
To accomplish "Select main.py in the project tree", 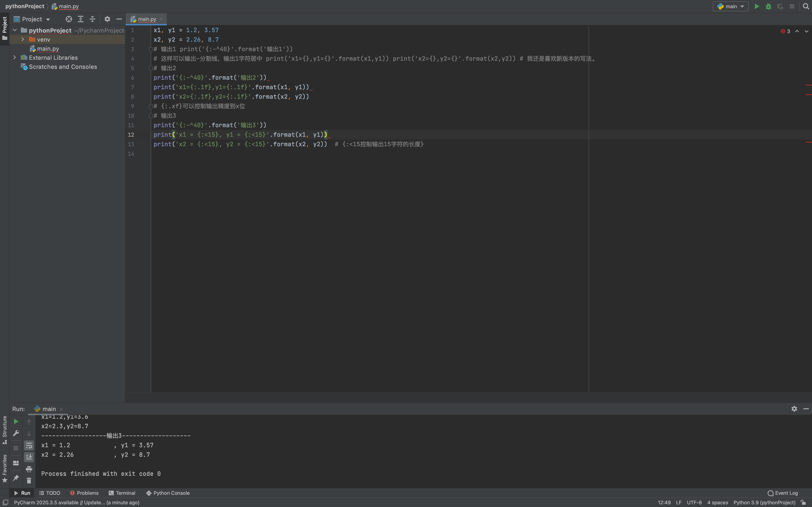I will pos(48,49).
